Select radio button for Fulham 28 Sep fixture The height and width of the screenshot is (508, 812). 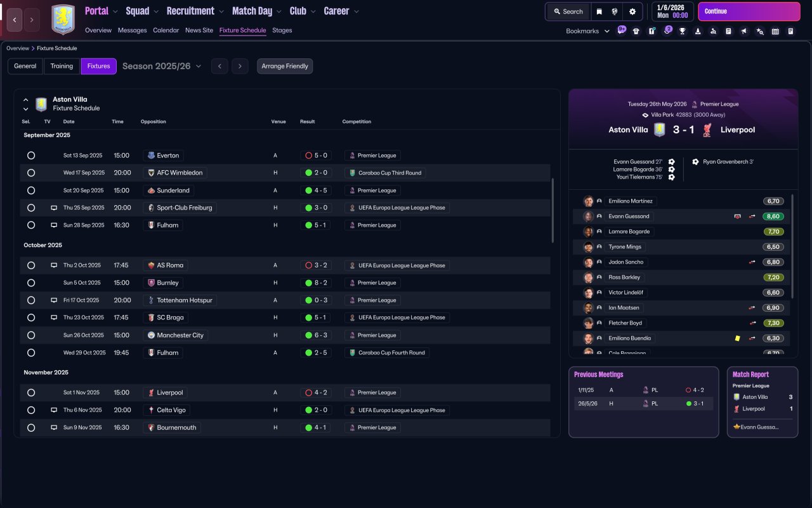click(x=31, y=225)
